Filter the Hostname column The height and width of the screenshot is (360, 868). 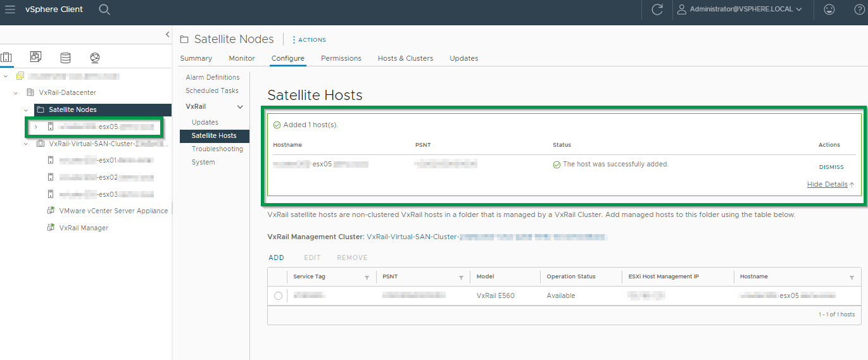coord(852,277)
